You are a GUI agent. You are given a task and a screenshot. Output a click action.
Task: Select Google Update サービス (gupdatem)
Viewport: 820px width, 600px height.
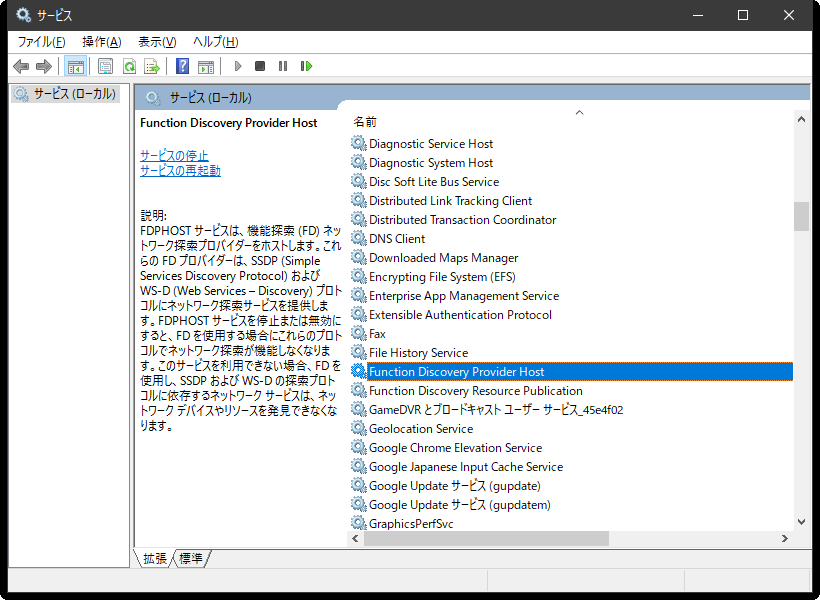[460, 505]
